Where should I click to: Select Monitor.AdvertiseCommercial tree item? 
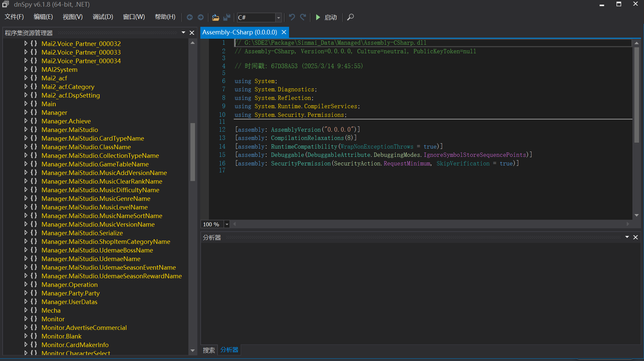84,328
